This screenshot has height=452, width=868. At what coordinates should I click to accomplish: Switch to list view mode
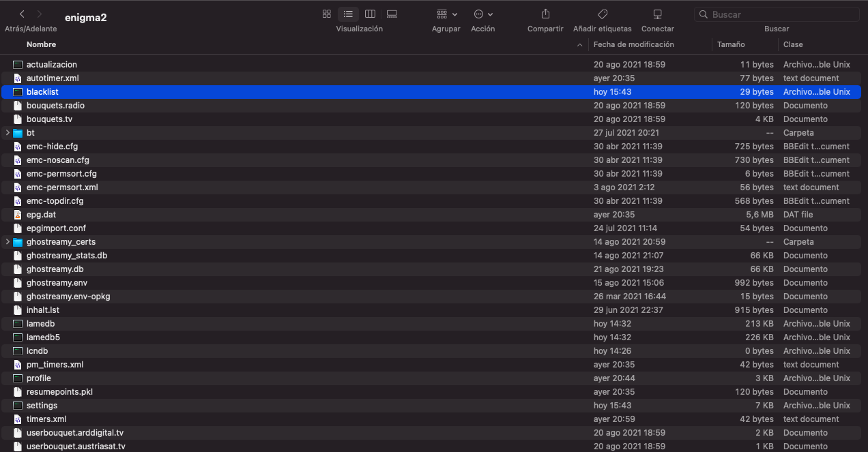(348, 14)
